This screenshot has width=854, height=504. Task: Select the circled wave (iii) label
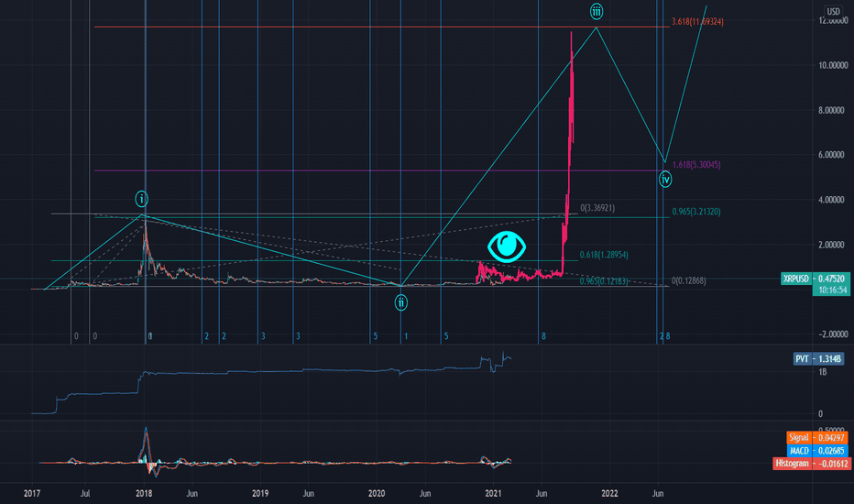pos(597,11)
